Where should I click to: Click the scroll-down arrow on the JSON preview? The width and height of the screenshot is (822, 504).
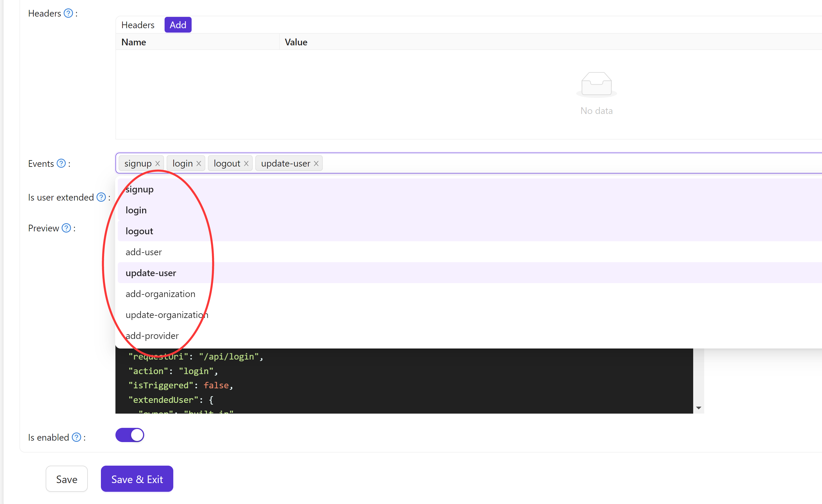698,408
